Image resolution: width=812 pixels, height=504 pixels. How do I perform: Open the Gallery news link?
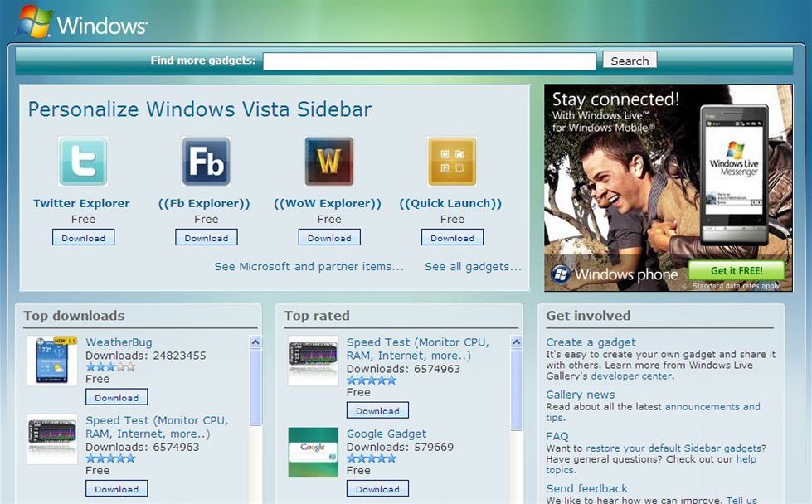[580, 395]
